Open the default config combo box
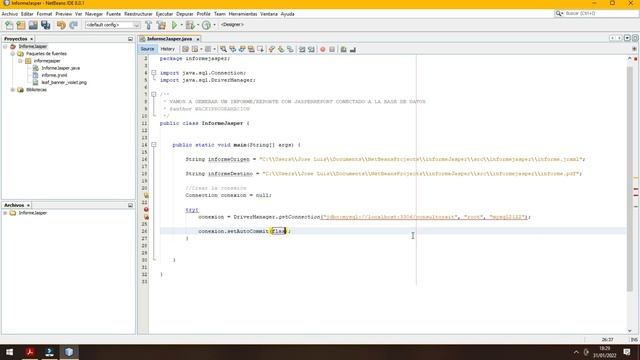This screenshot has width=640, height=360. (x=112, y=25)
